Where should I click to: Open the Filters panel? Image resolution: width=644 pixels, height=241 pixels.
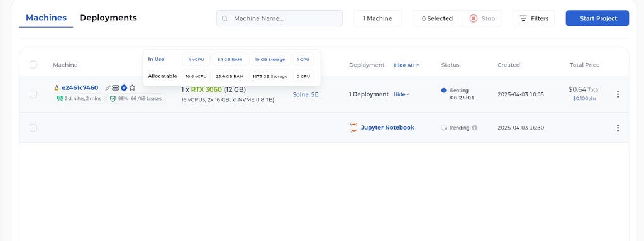click(533, 18)
